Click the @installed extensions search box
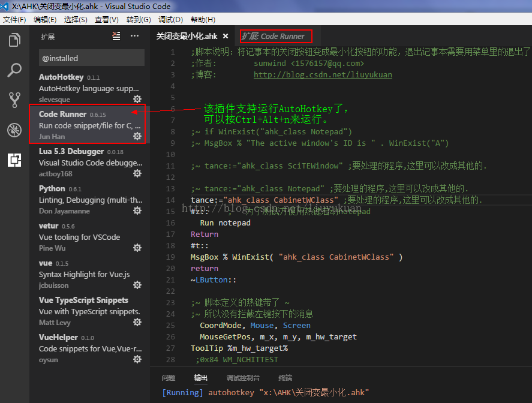 pyautogui.click(x=92, y=58)
